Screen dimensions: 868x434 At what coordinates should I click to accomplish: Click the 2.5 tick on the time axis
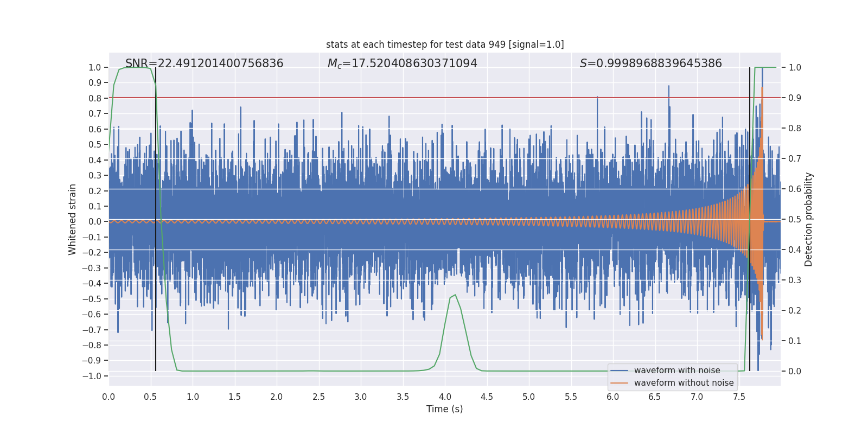pyautogui.click(x=318, y=397)
